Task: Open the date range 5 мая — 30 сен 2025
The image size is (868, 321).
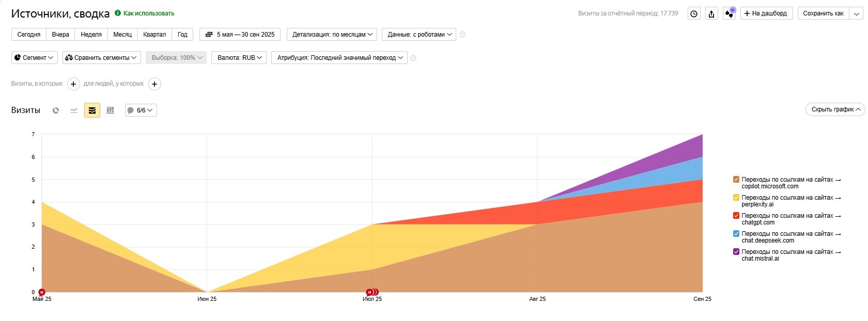Action: pyautogui.click(x=240, y=35)
